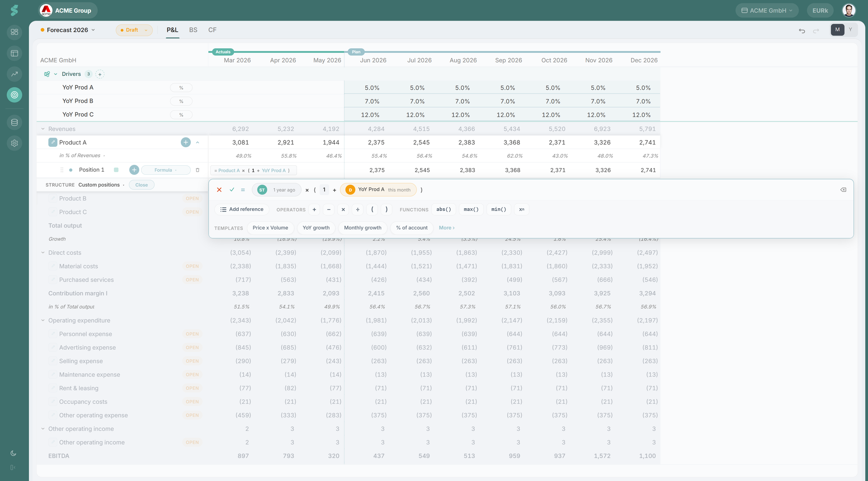This screenshot has height=481, width=868.
Task: Cancel formula with the red X icon
Action: click(x=219, y=190)
